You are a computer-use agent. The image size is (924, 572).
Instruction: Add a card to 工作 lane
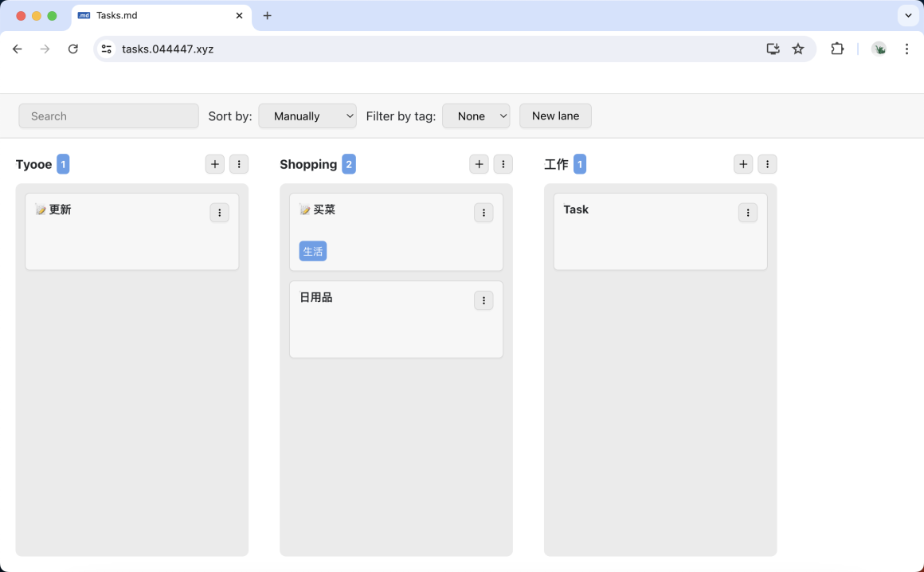tap(743, 164)
